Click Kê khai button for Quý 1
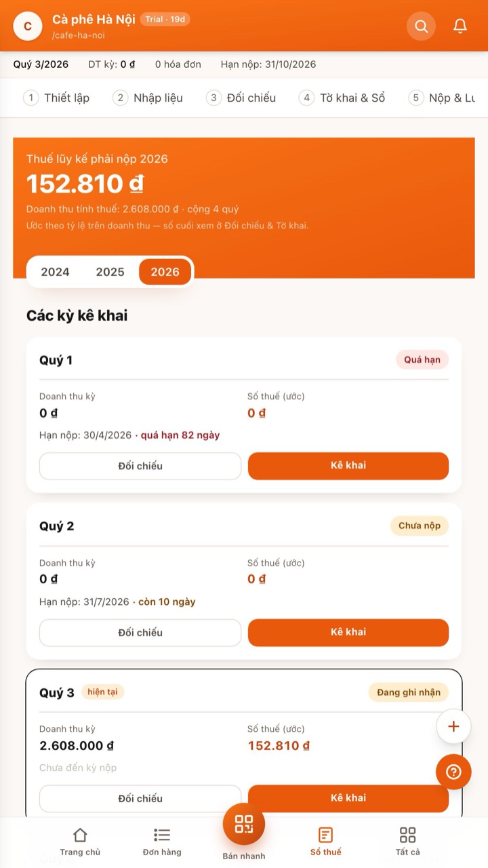Image resolution: width=488 pixels, height=868 pixels. tap(348, 466)
